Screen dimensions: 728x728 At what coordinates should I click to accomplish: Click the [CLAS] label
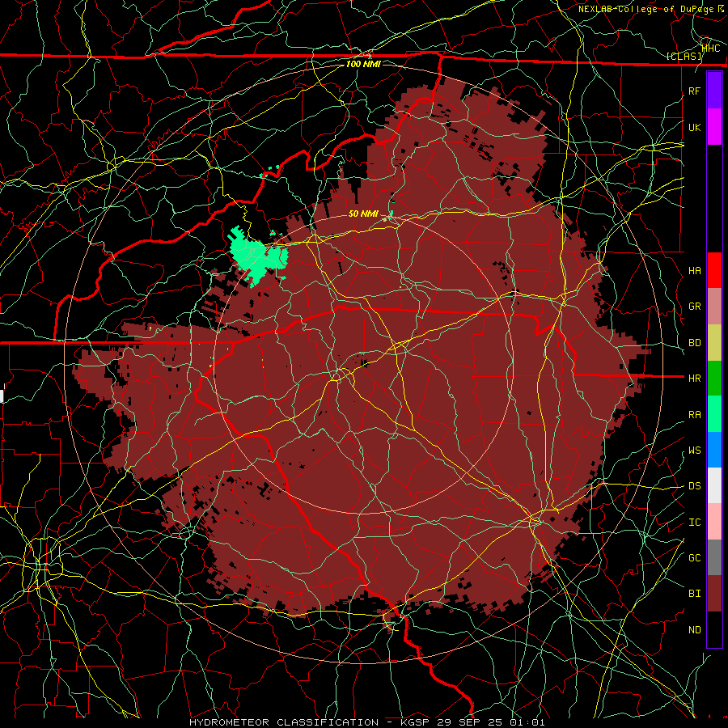coord(684,56)
